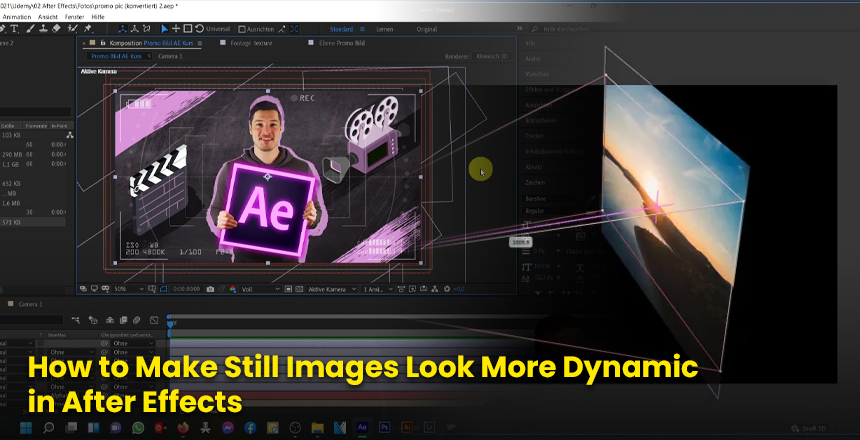Image resolution: width=860 pixels, height=440 pixels.
Task: Select the Brush tool in toolbar
Action: coord(30,29)
